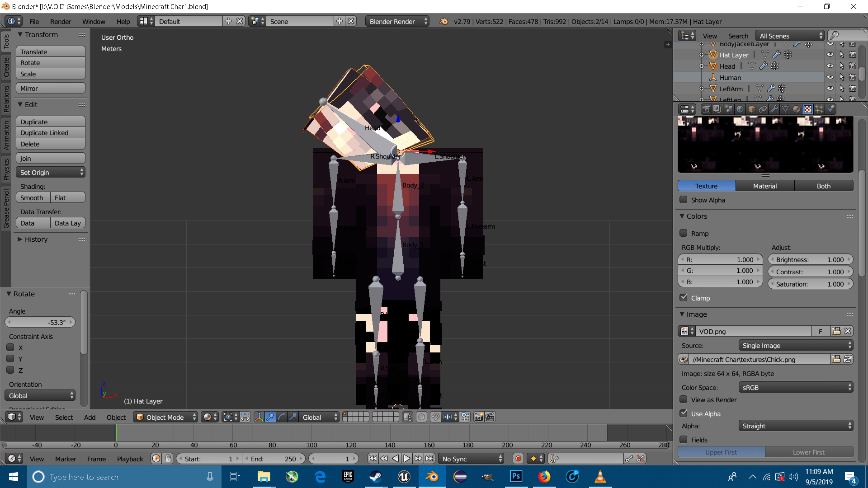Disable the Use Alpha checkbox
868x488 pixels.
(684, 413)
